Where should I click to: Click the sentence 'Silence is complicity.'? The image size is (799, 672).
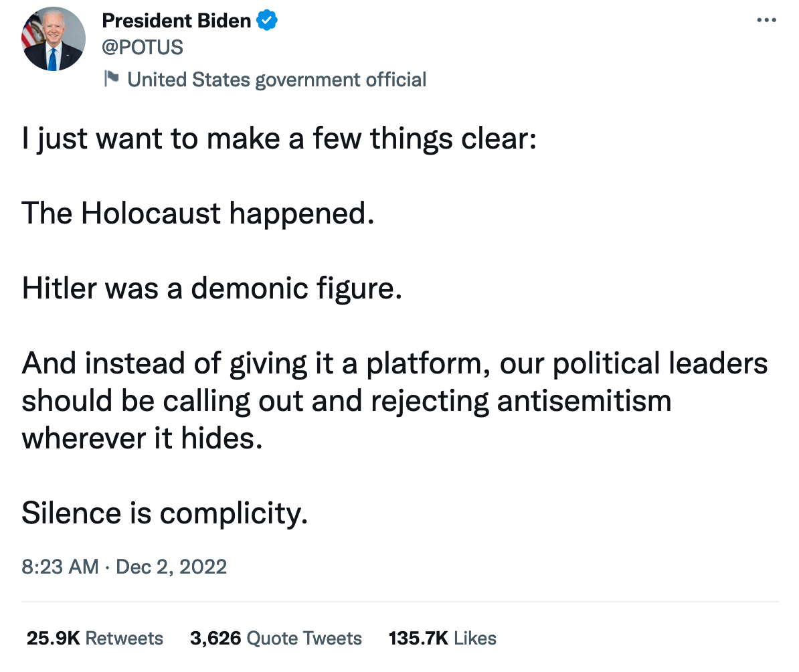[x=165, y=513]
